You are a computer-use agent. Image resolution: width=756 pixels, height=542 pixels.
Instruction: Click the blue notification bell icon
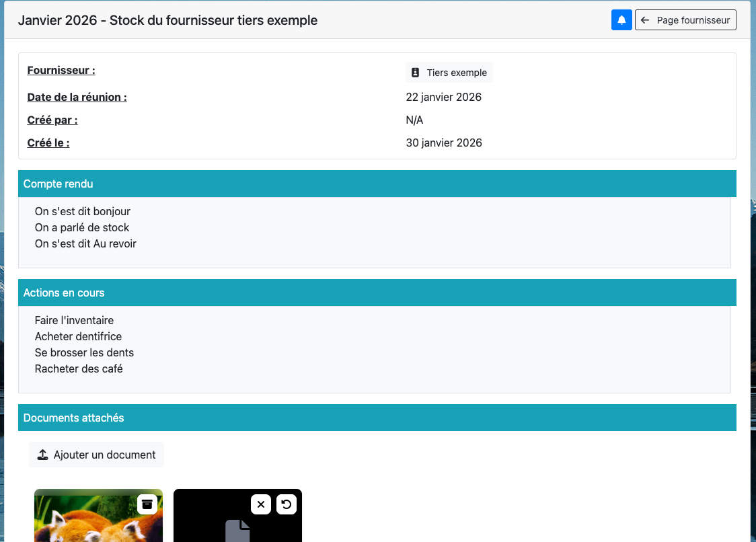(621, 20)
